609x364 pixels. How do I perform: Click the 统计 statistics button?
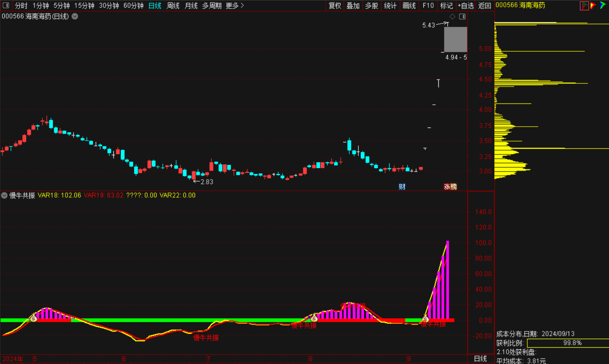click(390, 6)
